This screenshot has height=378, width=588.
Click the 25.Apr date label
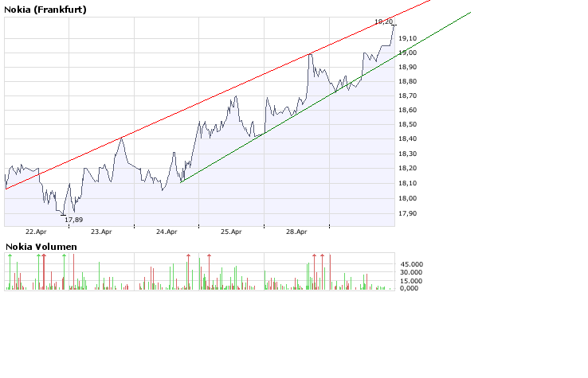(231, 232)
